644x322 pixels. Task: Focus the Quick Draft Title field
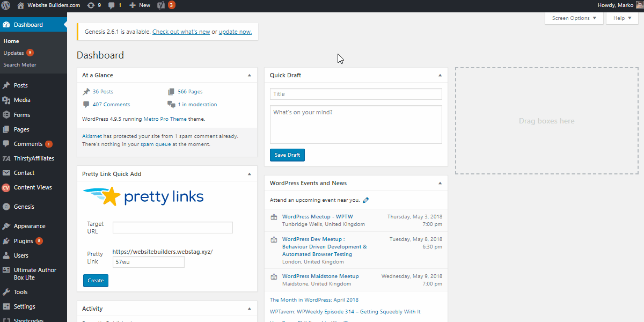356,94
